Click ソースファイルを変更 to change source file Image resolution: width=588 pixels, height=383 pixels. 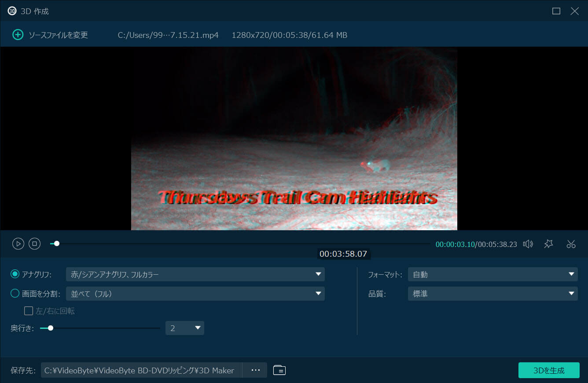coord(53,34)
